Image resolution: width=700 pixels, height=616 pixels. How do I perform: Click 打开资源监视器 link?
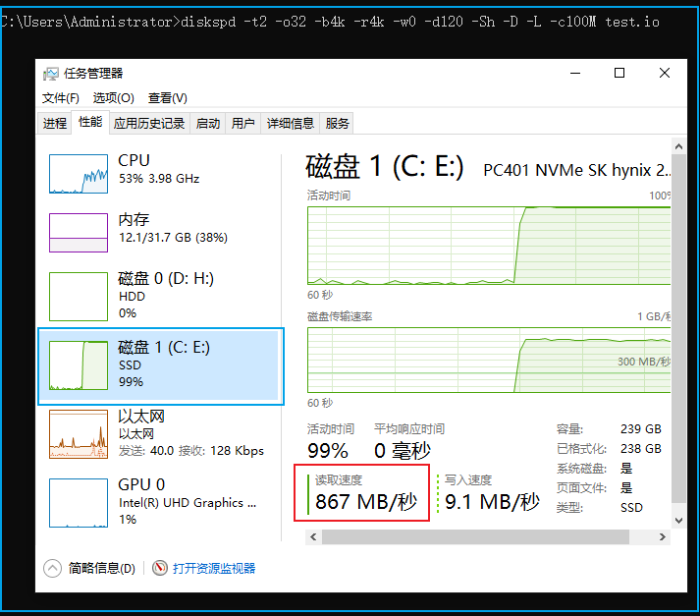(x=213, y=568)
